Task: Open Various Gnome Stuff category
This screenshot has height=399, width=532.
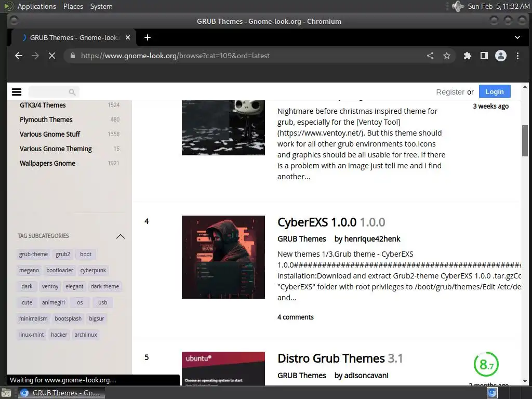Action: pos(50,135)
